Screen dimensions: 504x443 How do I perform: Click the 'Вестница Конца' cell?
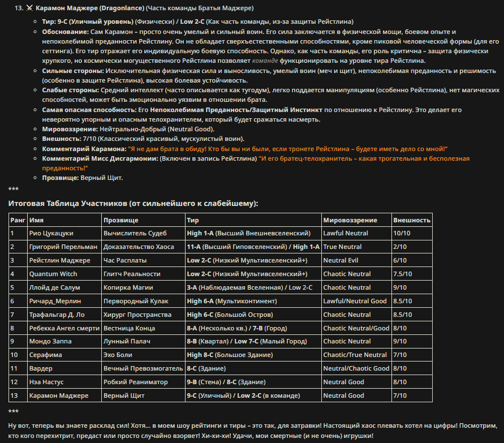tap(143, 328)
